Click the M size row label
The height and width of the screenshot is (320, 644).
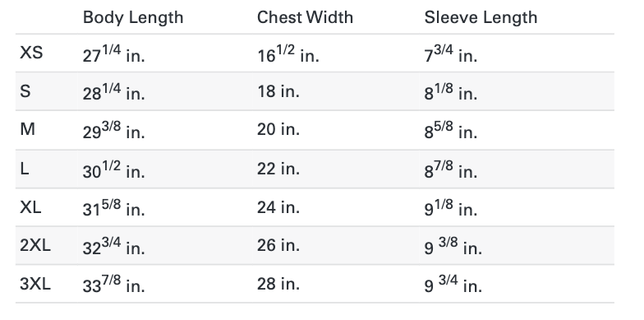[x=28, y=129]
